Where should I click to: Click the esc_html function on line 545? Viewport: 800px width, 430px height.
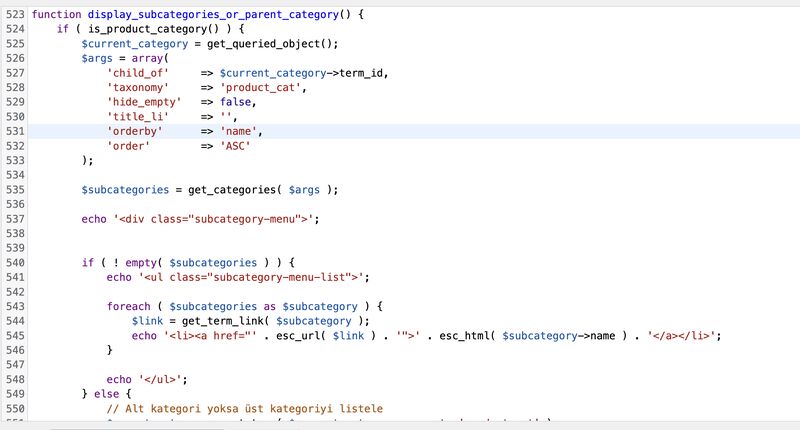coord(464,335)
